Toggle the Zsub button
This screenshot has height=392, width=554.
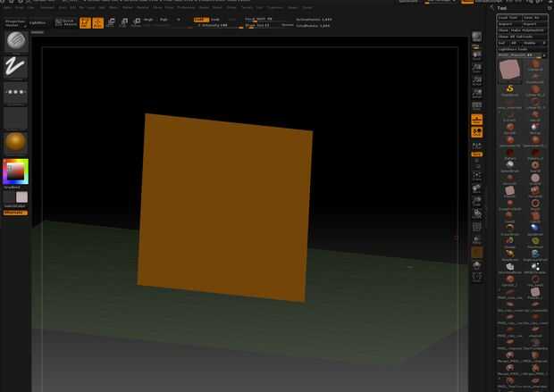coord(215,20)
